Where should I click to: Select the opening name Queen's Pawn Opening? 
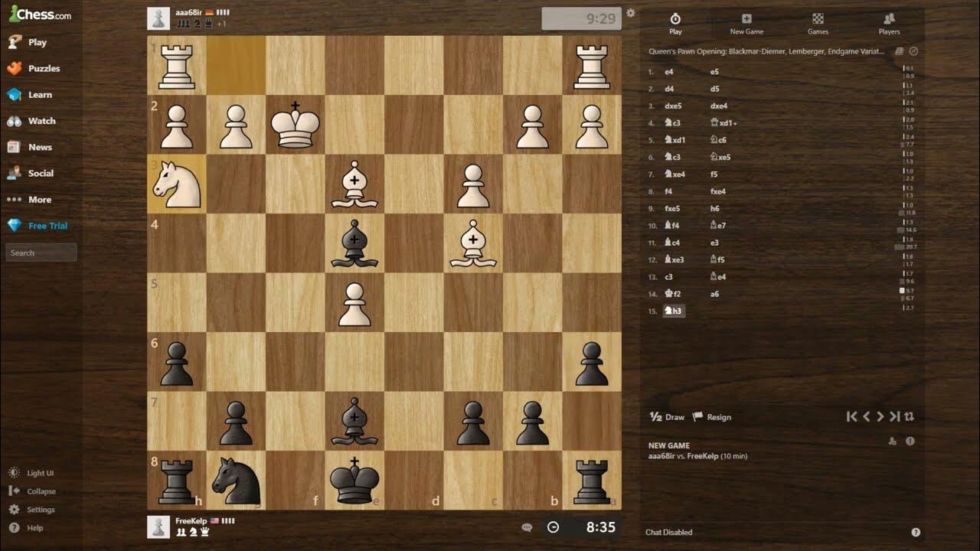tap(766, 51)
